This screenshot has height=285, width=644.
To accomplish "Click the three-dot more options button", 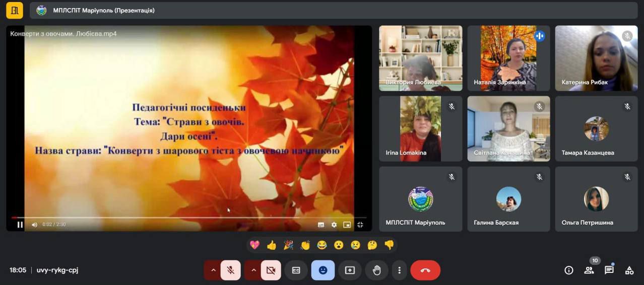I will pos(399,270).
